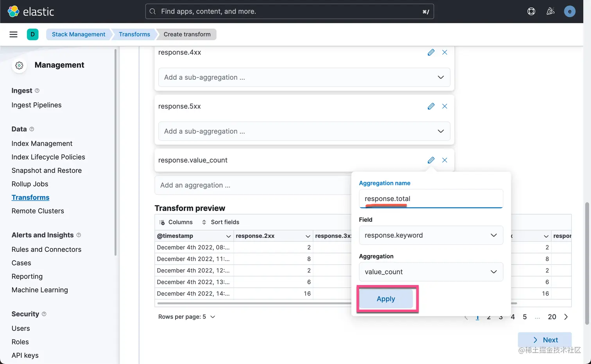591x364 pixels.
Task: Edit the response.4xx aggregation pencil icon
Action: 431,52
